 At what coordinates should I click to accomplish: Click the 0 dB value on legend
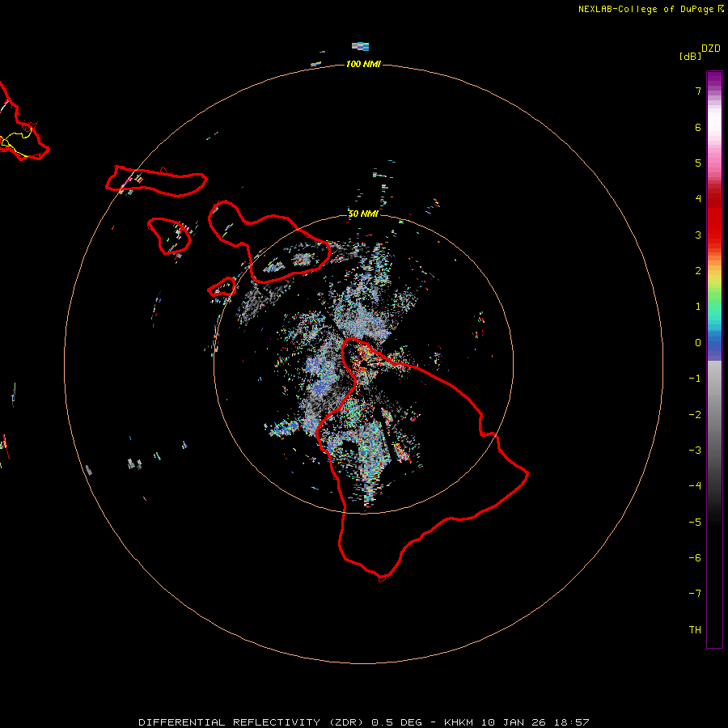[x=698, y=343]
